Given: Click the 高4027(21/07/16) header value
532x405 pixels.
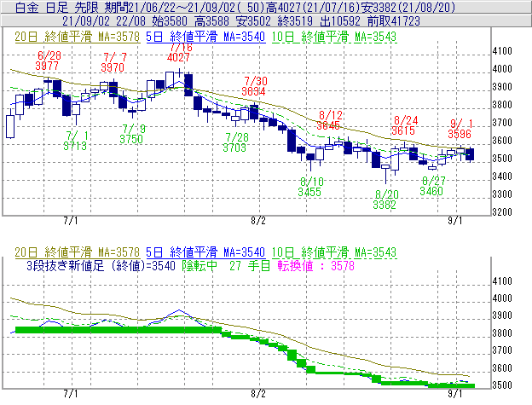Looking at the screenshot, I should [x=312, y=7].
